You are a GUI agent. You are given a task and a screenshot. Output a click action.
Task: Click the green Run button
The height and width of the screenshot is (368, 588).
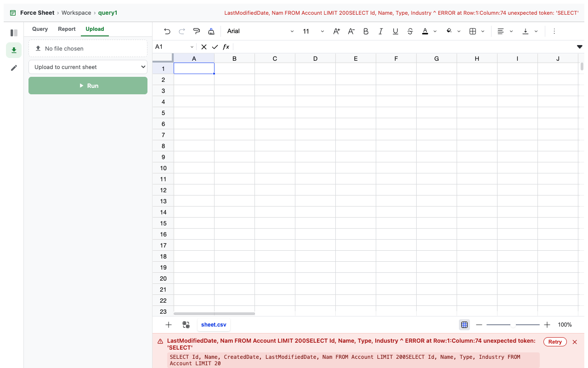[88, 86]
